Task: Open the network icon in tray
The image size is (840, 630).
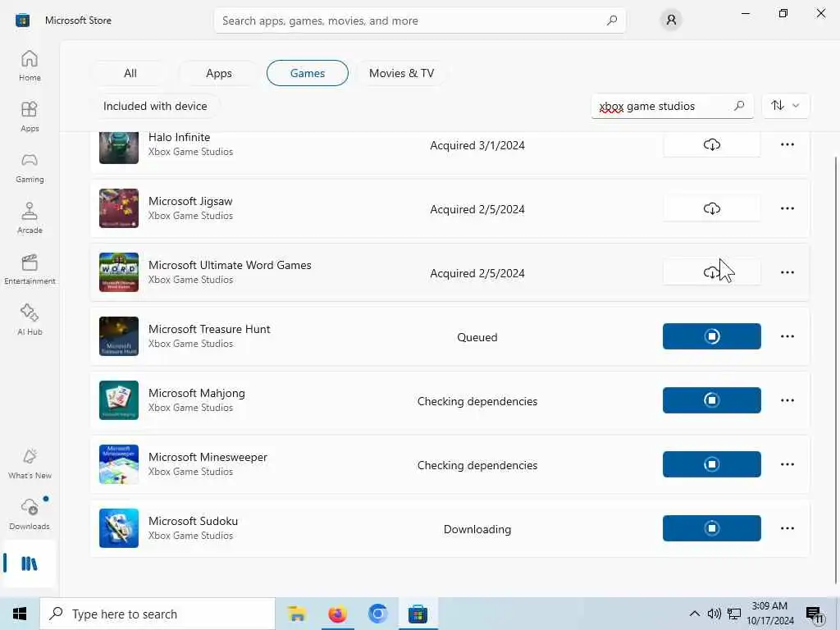Action: click(734, 614)
